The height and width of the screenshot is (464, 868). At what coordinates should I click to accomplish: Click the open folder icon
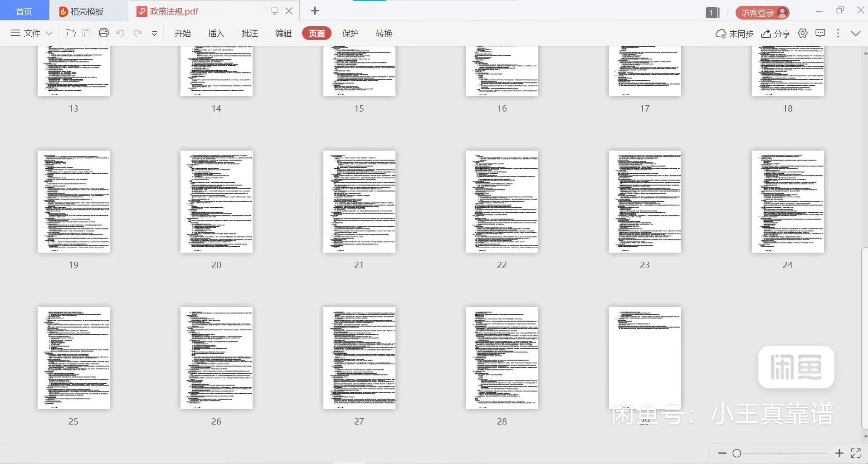[70, 33]
